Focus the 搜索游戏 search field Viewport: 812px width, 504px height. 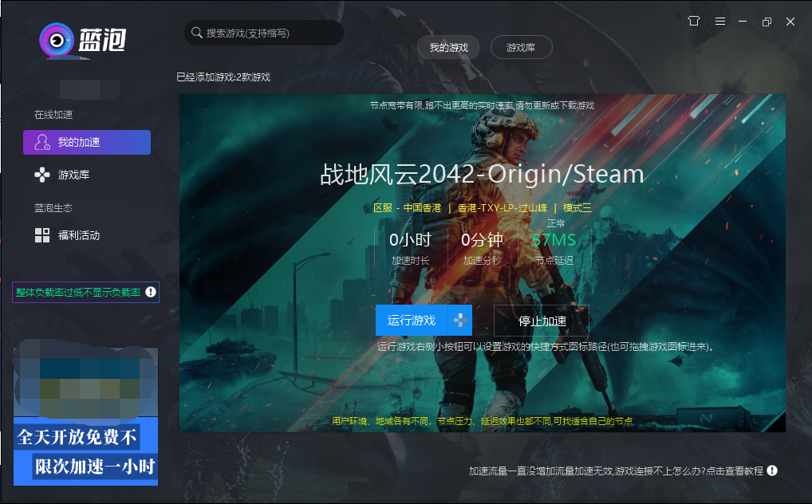[x=264, y=33]
